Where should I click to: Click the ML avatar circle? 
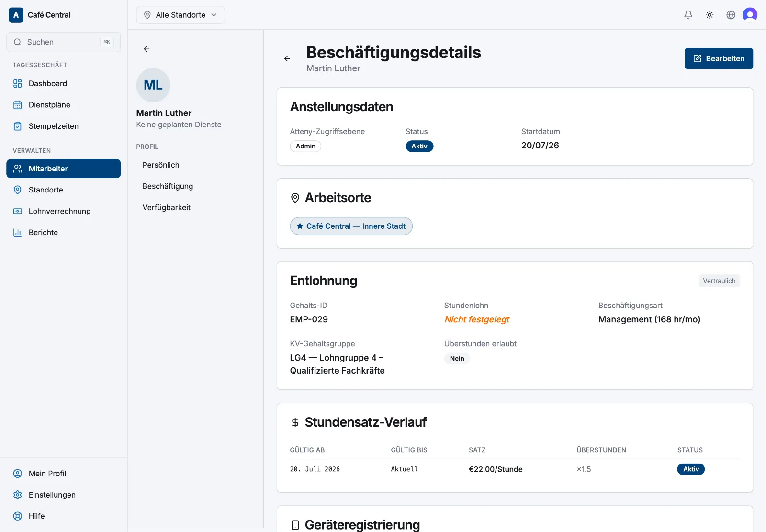[x=153, y=85]
